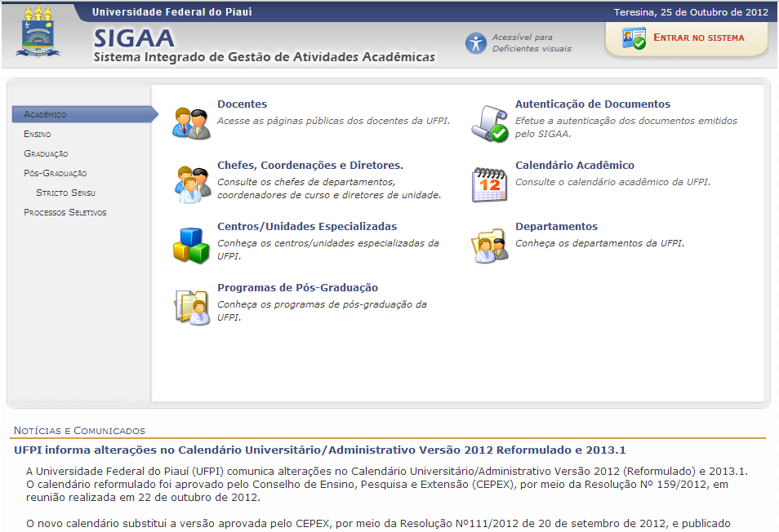The width and height of the screenshot is (779, 532).
Task: Click the Programas de Pós-Graduação document icon
Action: pyautogui.click(x=192, y=308)
